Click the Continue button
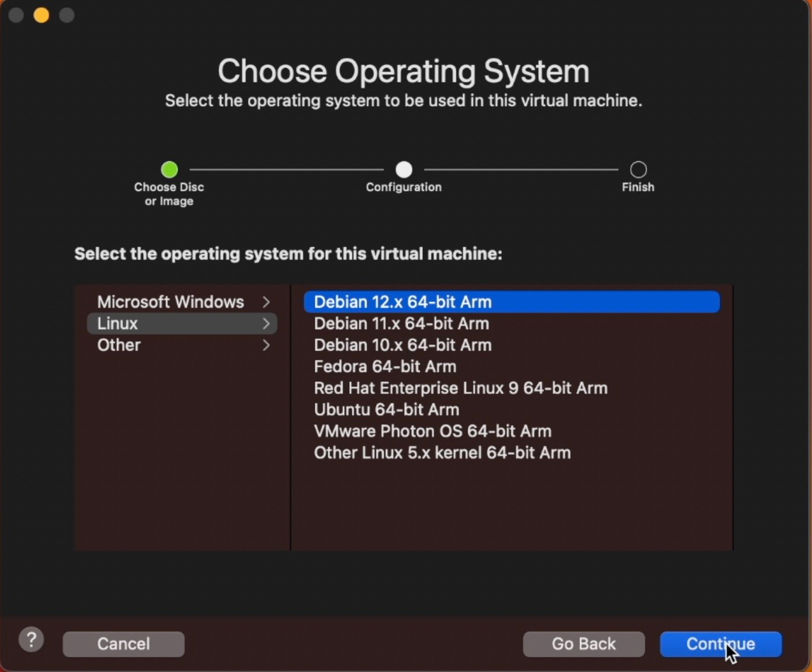Screen dimensions: 812x672 (721, 644)
